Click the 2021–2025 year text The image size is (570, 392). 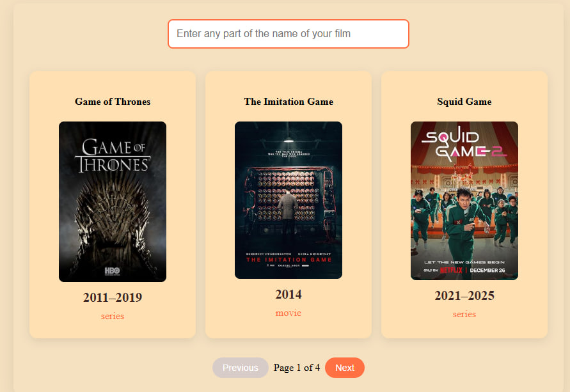pos(464,295)
